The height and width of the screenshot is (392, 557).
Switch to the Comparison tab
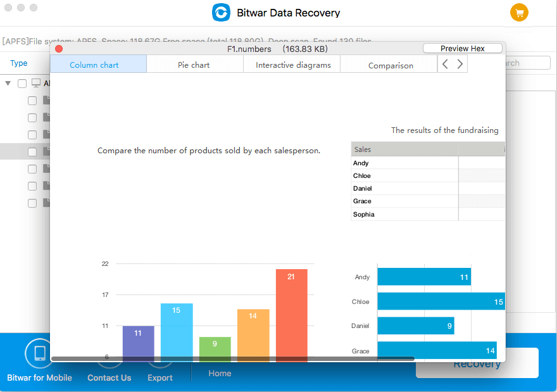pyautogui.click(x=389, y=64)
